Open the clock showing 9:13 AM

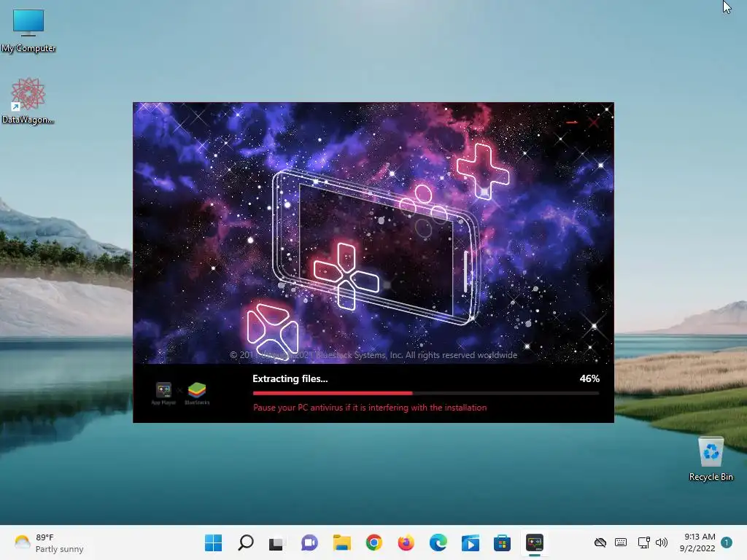tap(697, 542)
